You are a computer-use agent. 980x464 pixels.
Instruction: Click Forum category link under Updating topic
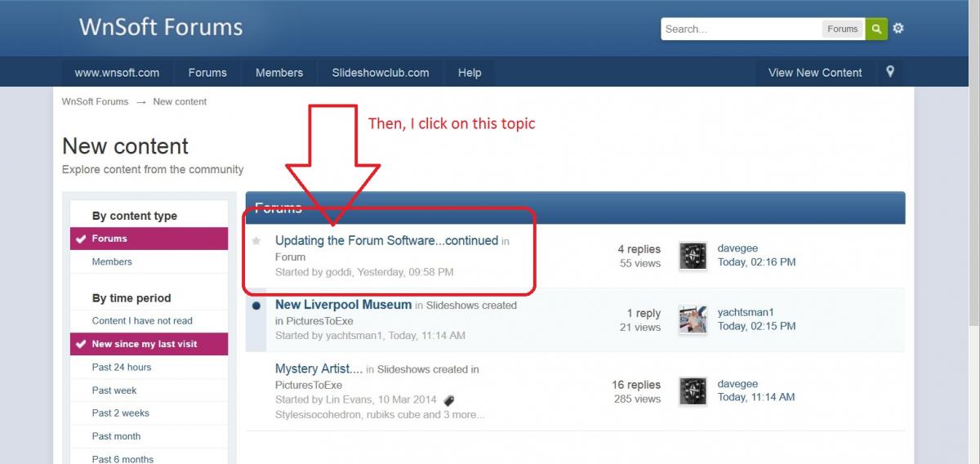tap(290, 257)
